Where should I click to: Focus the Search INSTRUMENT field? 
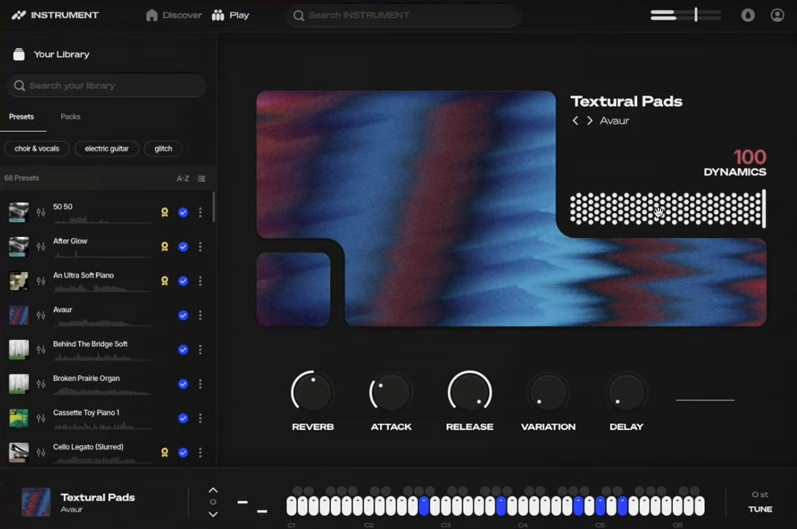tap(404, 15)
